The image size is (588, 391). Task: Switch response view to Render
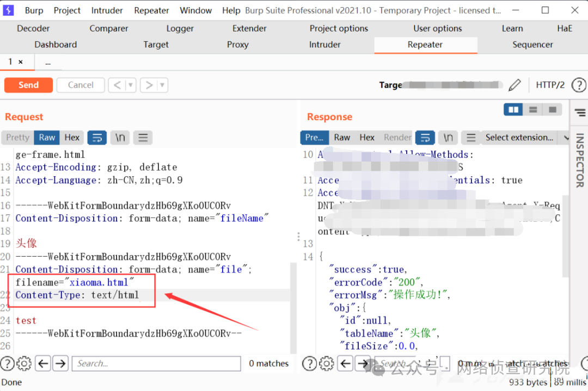397,138
